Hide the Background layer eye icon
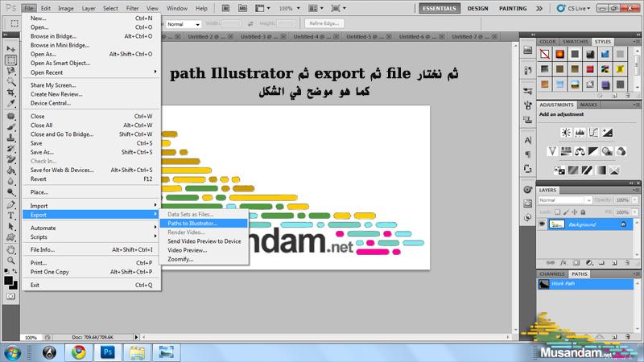 coord(542,224)
